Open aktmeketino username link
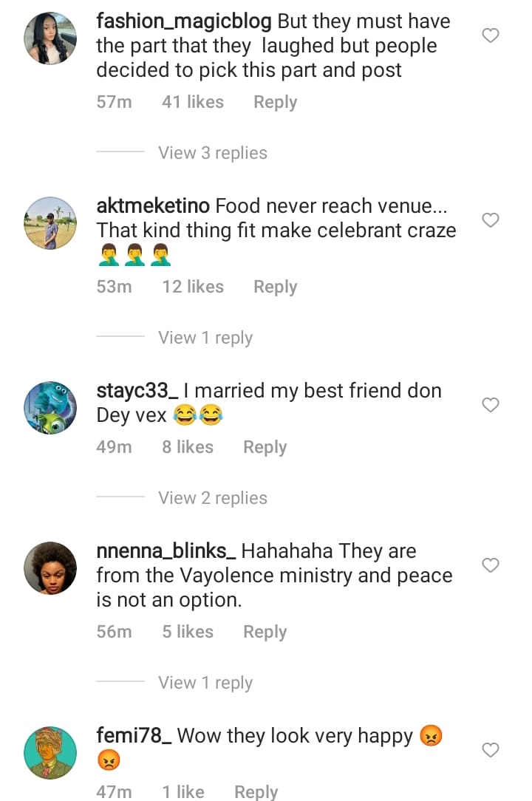The height and width of the screenshot is (801, 532). (x=153, y=206)
